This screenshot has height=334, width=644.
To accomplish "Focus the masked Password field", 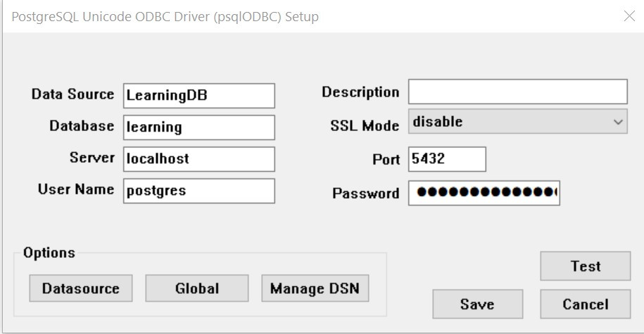I will pyautogui.click(x=484, y=192).
